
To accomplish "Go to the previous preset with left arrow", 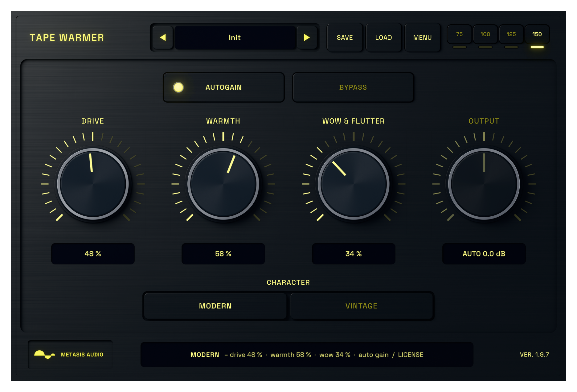I will 163,38.
